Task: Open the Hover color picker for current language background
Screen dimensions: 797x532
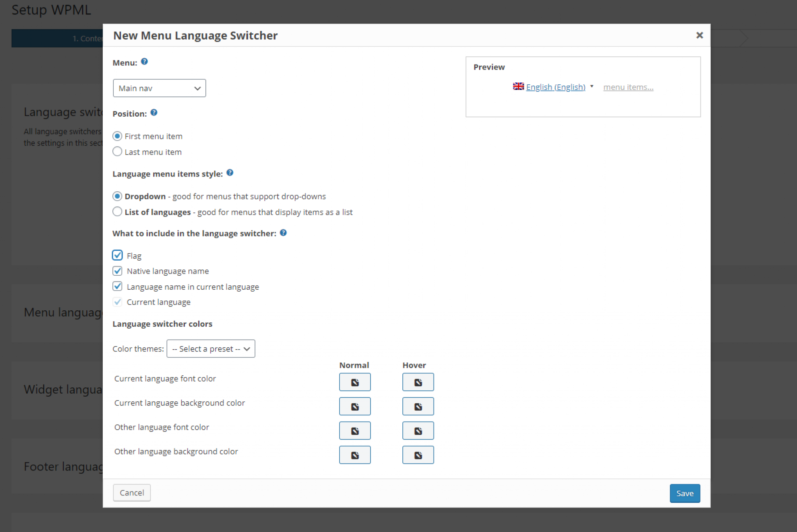Action: (x=418, y=406)
